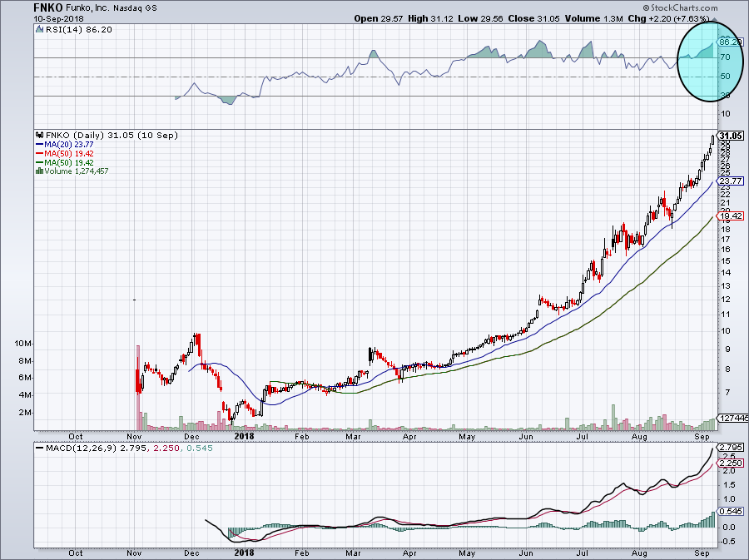The image size is (749, 560).
Task: Click the 'Close 31.05' value
Action: pyautogui.click(x=534, y=18)
